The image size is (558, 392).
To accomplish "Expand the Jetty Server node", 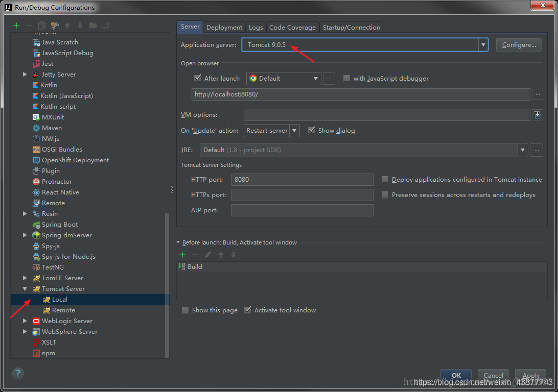I will click(x=25, y=75).
